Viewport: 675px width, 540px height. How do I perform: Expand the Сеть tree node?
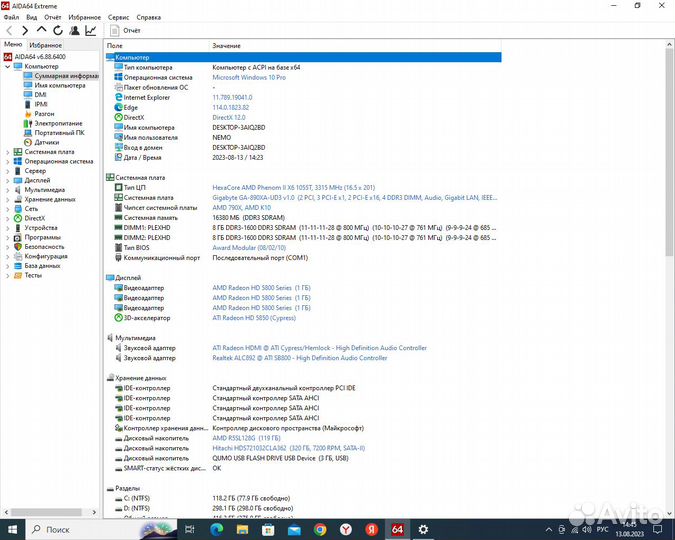click(x=7, y=209)
